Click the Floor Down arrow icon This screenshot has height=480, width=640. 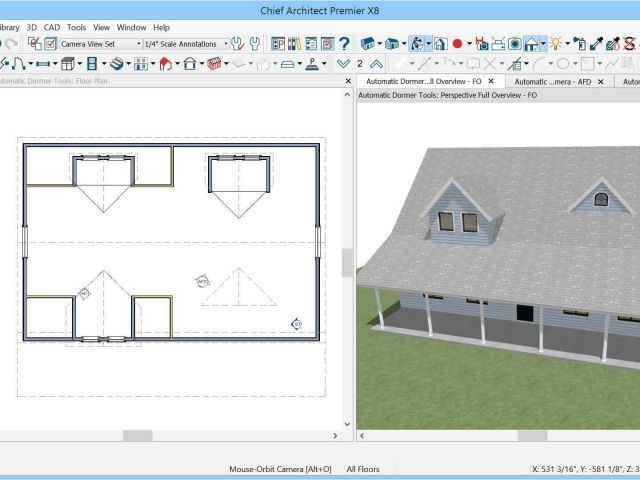pyautogui.click(x=343, y=64)
